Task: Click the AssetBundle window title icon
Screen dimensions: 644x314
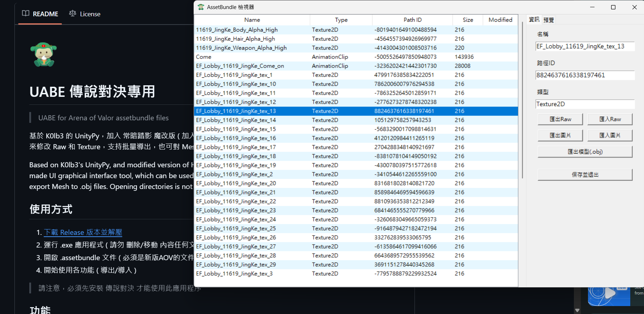Action: coord(201,7)
